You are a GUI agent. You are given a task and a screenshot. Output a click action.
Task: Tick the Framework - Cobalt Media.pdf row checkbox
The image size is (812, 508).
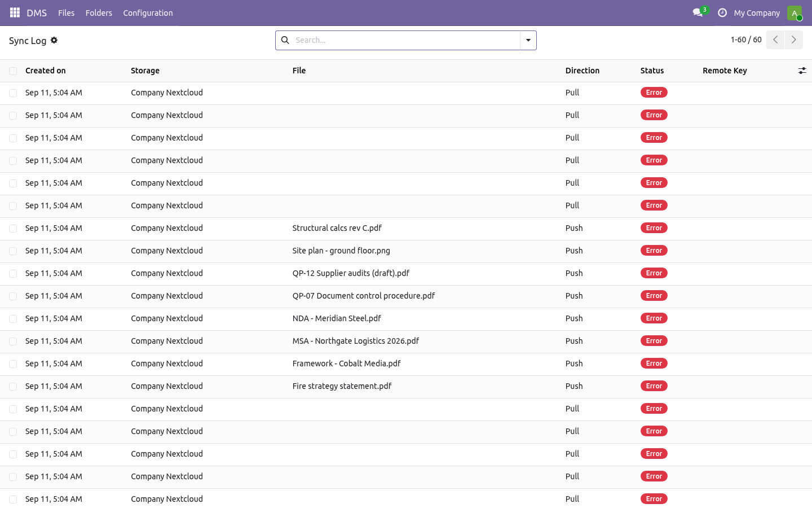(13, 364)
